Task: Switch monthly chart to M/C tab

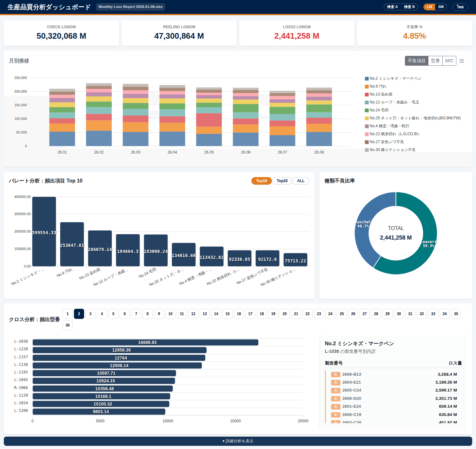Action: click(449, 61)
